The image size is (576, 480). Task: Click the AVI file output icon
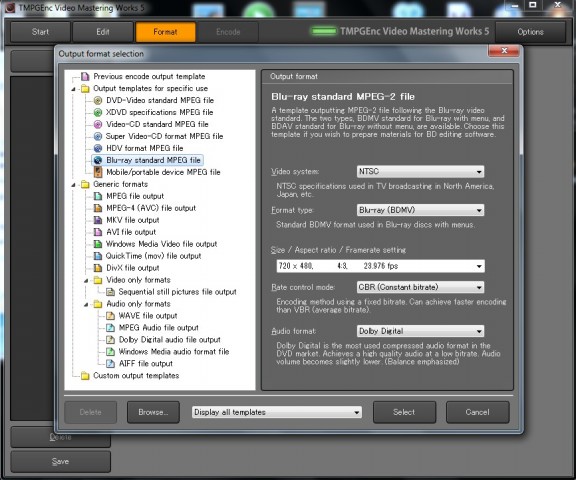coord(98,232)
